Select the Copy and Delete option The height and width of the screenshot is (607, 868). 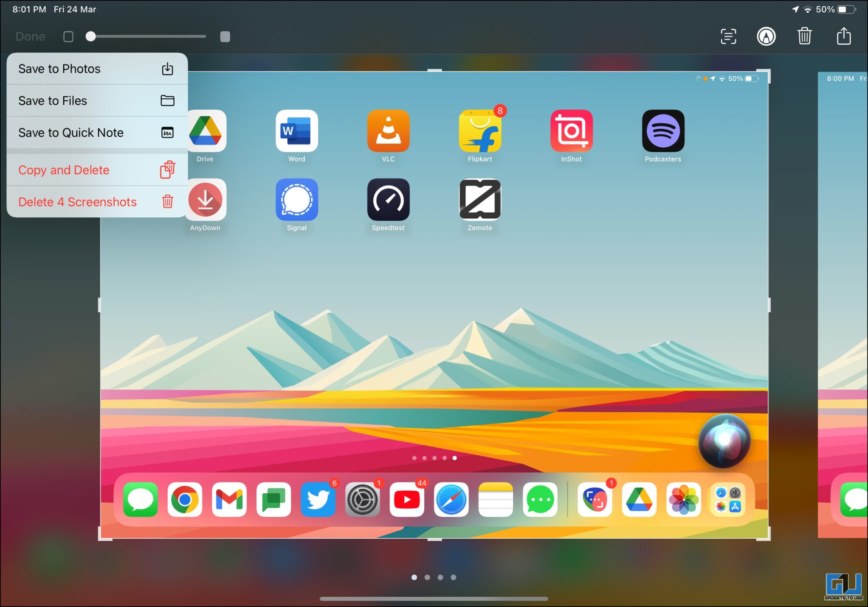coord(64,170)
